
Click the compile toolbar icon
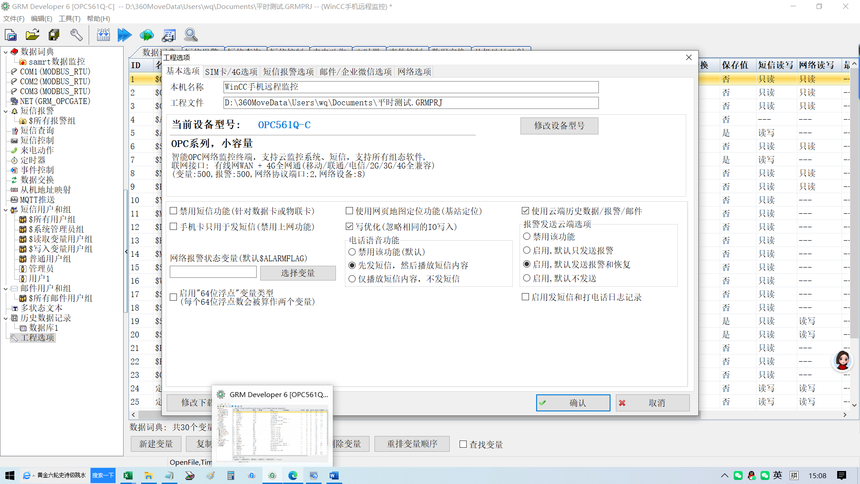click(103, 35)
